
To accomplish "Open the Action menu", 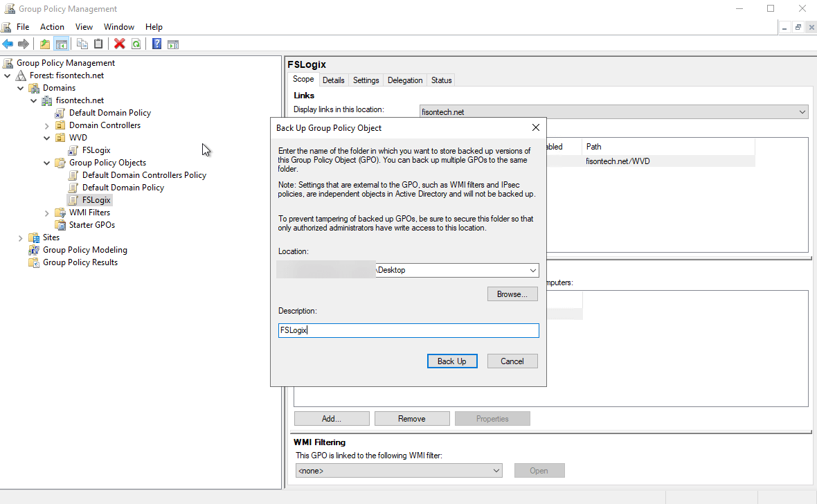I will [52, 27].
